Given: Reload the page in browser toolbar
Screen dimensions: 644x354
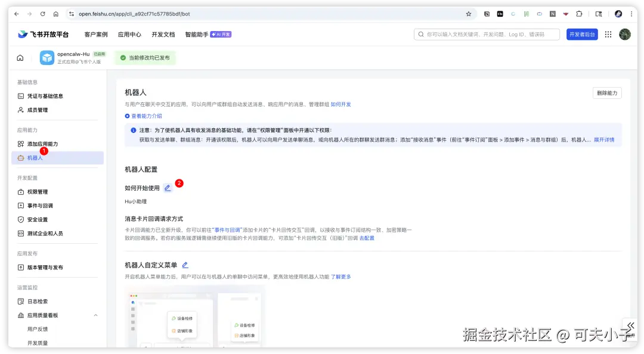Looking at the screenshot, I should (43, 14).
